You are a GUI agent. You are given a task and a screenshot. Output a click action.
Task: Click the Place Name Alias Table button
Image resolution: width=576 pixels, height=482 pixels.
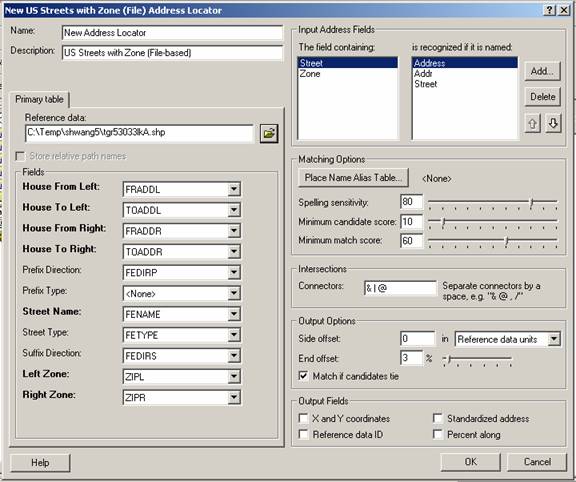click(353, 178)
